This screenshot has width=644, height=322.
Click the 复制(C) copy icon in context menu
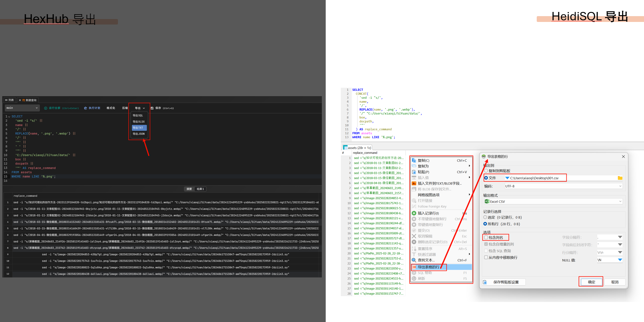(x=414, y=160)
